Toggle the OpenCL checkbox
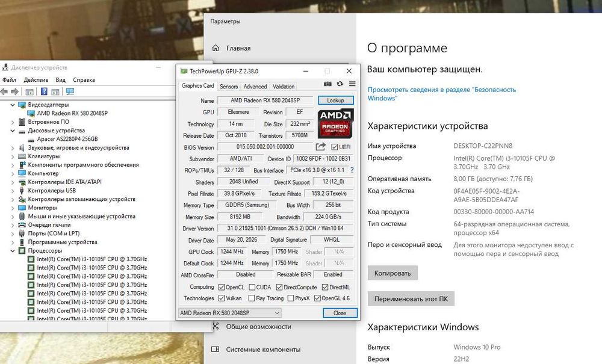602x364 pixels. point(222,287)
